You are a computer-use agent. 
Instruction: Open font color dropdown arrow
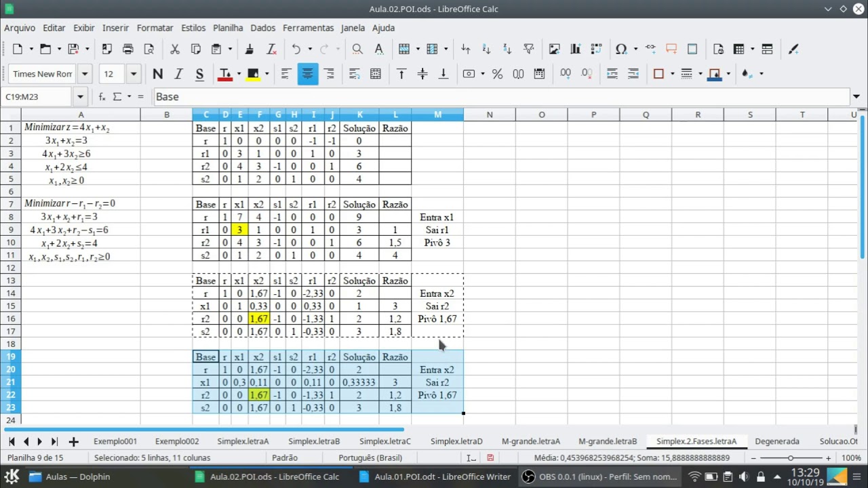pyautogui.click(x=238, y=74)
